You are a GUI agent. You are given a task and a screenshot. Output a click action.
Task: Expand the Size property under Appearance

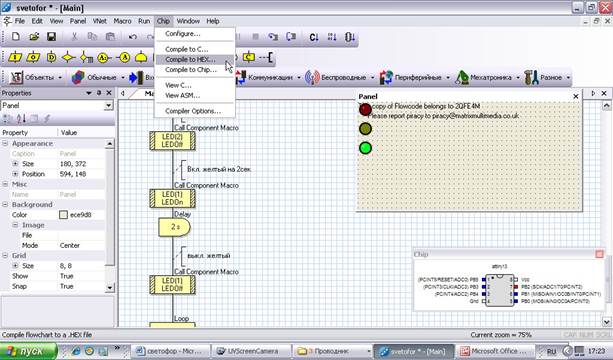(x=15, y=164)
